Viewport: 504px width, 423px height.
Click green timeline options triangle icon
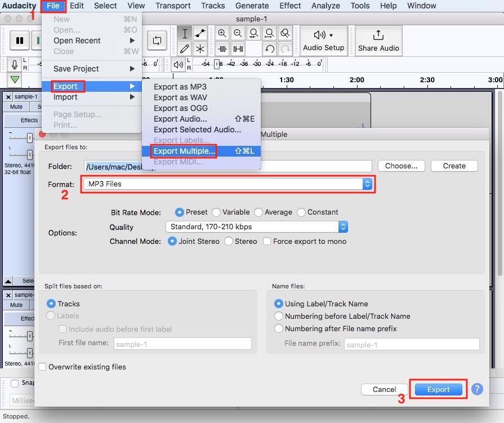point(15,79)
